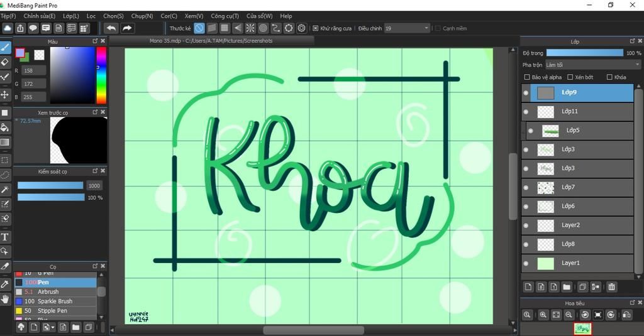
Task: Open the Lọc menu
Action: click(91, 16)
